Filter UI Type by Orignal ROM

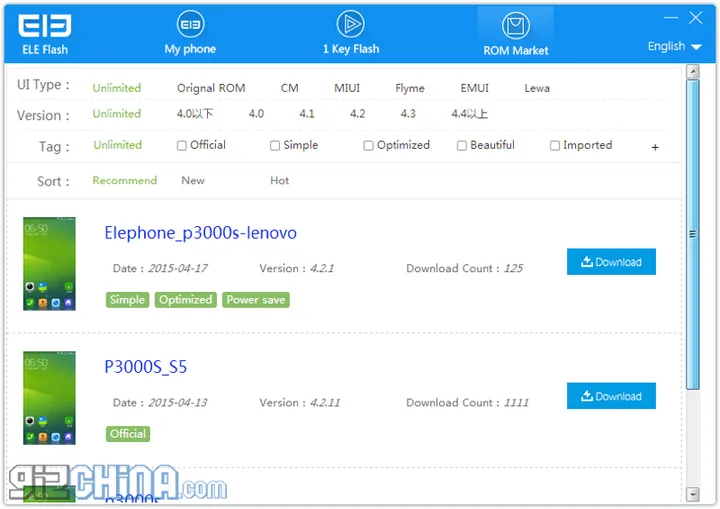click(x=211, y=88)
